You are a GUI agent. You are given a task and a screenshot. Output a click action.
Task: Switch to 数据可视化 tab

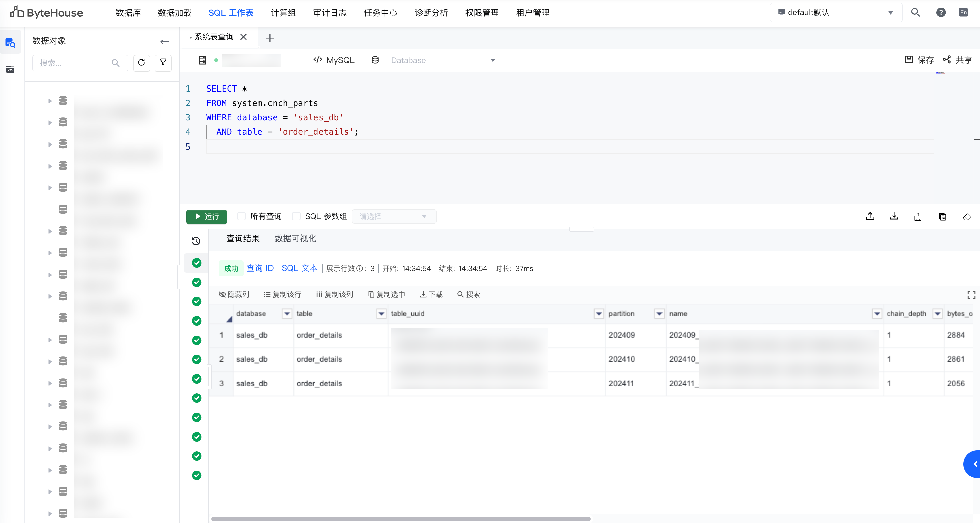point(295,238)
